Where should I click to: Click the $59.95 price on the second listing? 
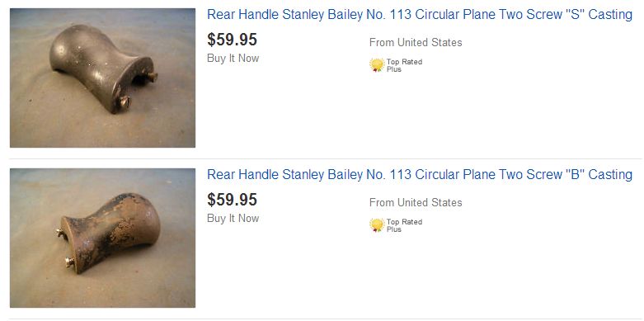[x=232, y=200]
